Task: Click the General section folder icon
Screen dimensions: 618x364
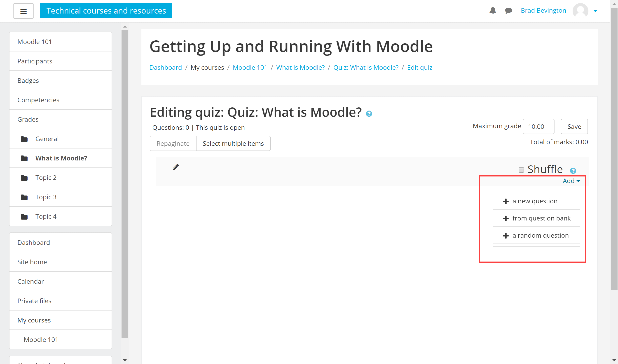Action: coord(24,139)
